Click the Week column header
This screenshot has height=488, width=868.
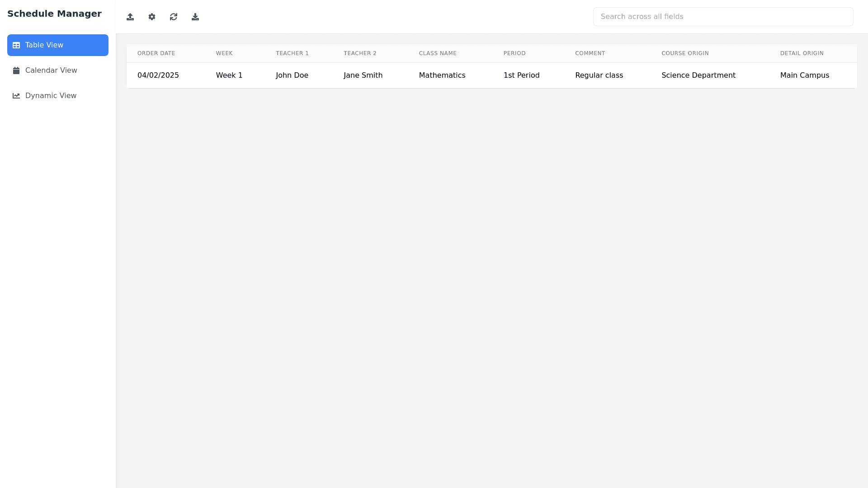coord(224,53)
